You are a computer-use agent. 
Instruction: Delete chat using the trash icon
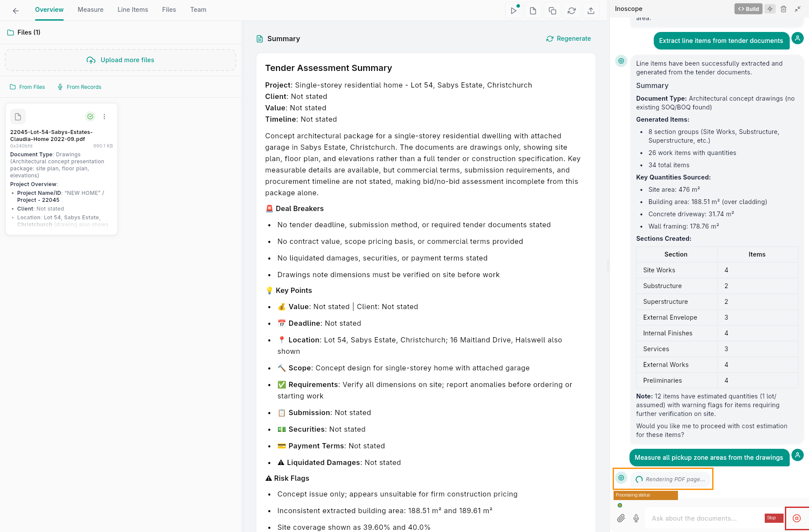[784, 9]
